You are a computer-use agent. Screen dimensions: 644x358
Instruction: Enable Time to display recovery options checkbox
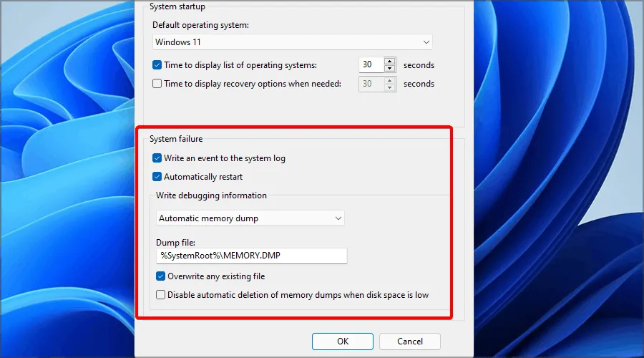point(157,84)
